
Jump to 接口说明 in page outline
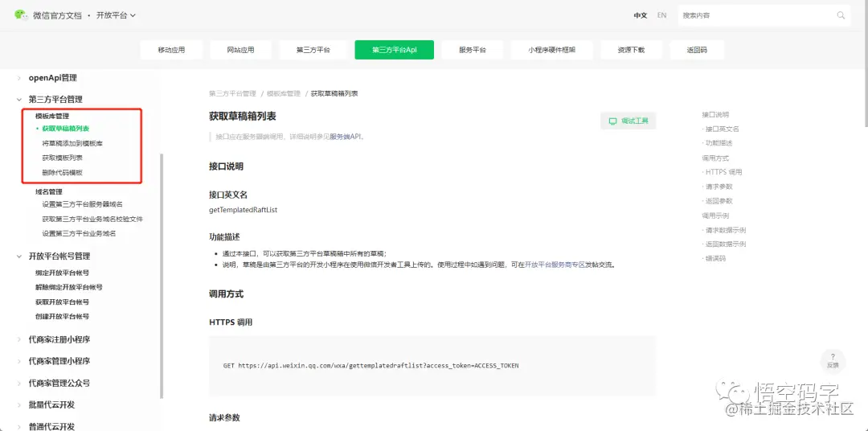715,115
